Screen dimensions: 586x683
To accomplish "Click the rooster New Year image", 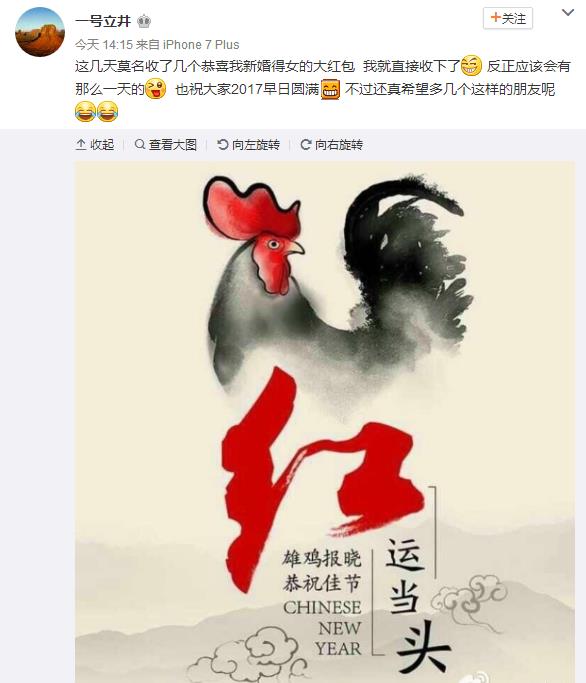I will tap(325, 422).
